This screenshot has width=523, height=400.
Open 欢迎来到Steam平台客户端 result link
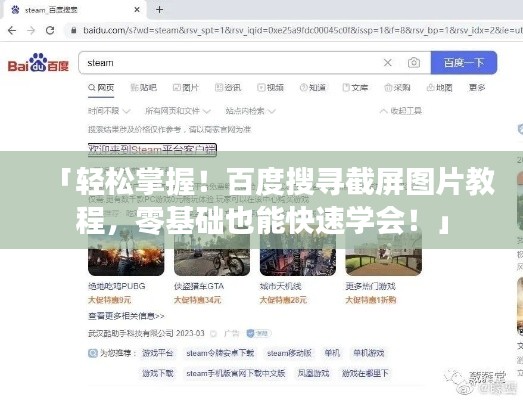152,149
